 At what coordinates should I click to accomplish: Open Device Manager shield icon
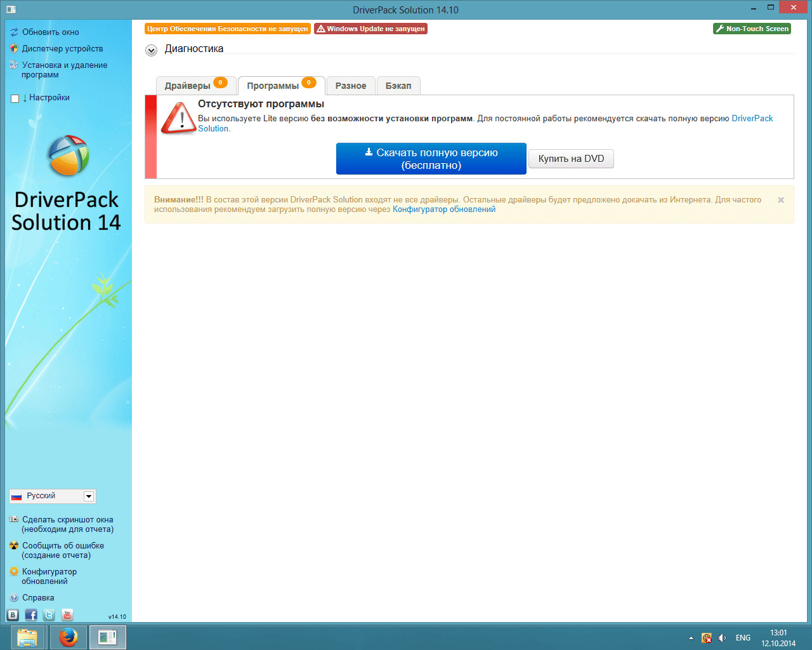tap(14, 48)
